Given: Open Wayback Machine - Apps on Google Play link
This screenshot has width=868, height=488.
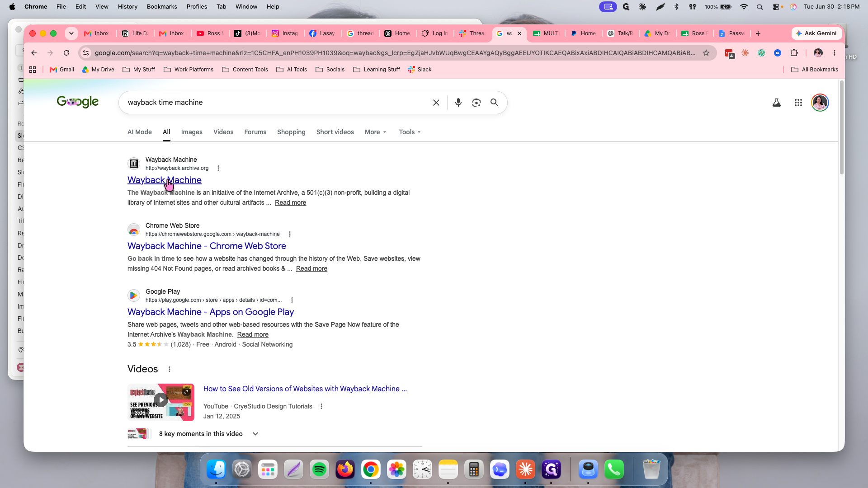Looking at the screenshot, I should [x=211, y=312].
